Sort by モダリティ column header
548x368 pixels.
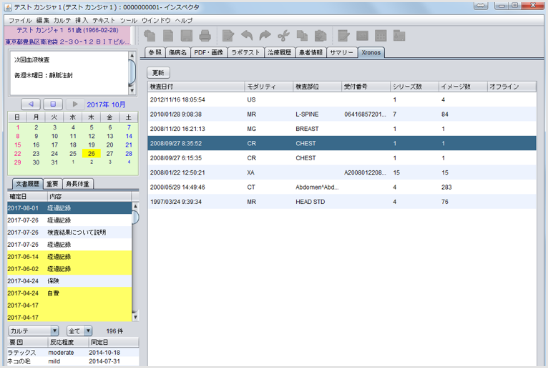[x=268, y=87]
